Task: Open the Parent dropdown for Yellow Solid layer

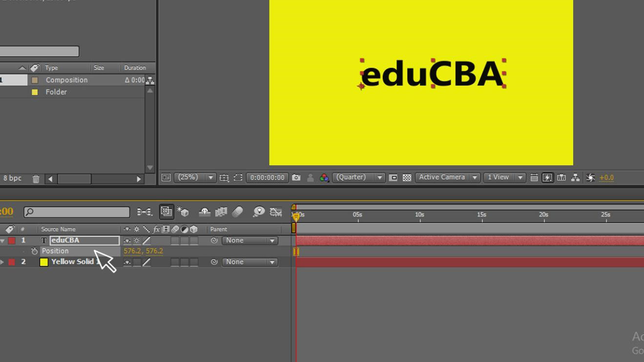Action: point(250,262)
